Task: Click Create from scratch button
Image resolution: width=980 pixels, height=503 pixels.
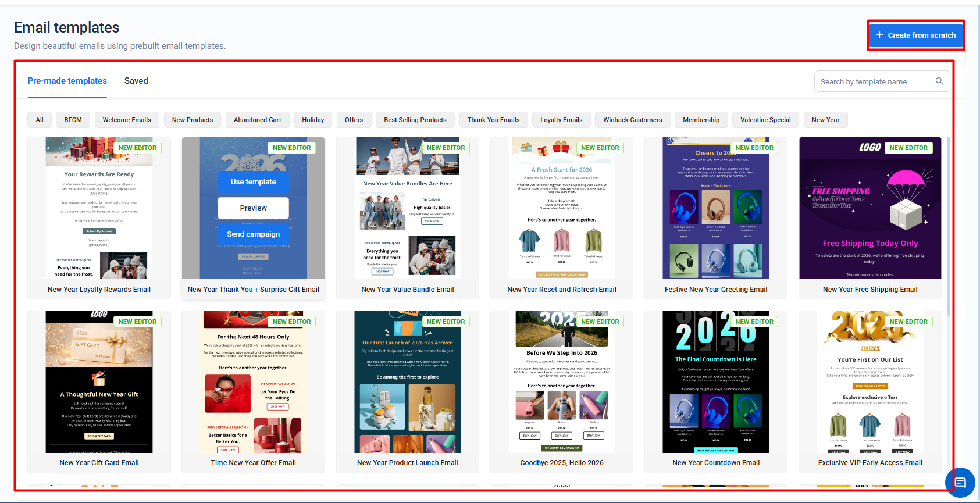Action: pos(915,35)
